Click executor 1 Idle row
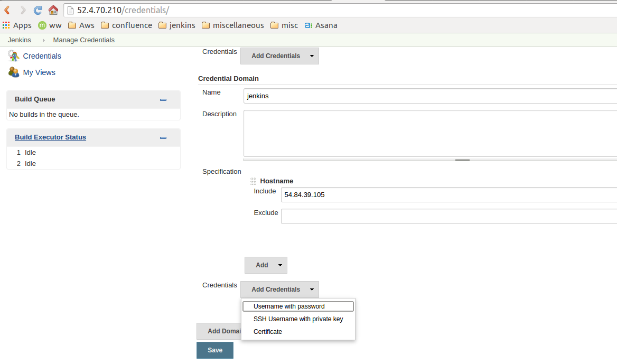 pos(94,153)
